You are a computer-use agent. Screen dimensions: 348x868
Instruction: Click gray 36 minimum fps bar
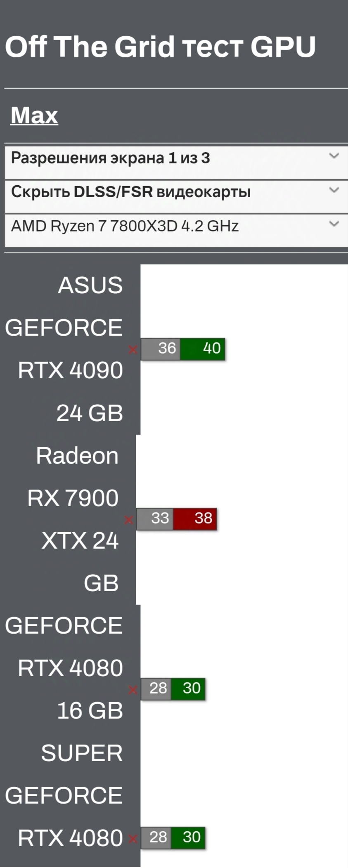[161, 349]
